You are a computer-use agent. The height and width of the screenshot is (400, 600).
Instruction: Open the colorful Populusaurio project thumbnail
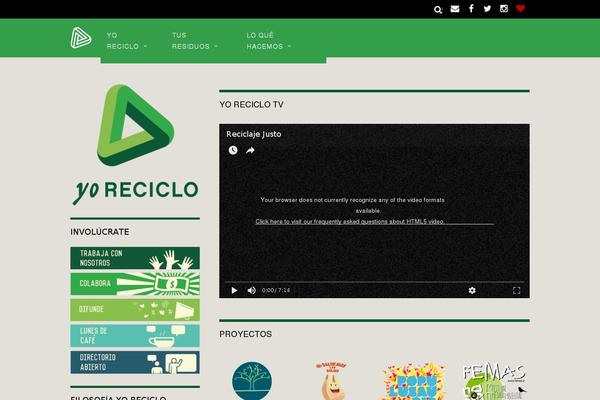[x=414, y=381]
